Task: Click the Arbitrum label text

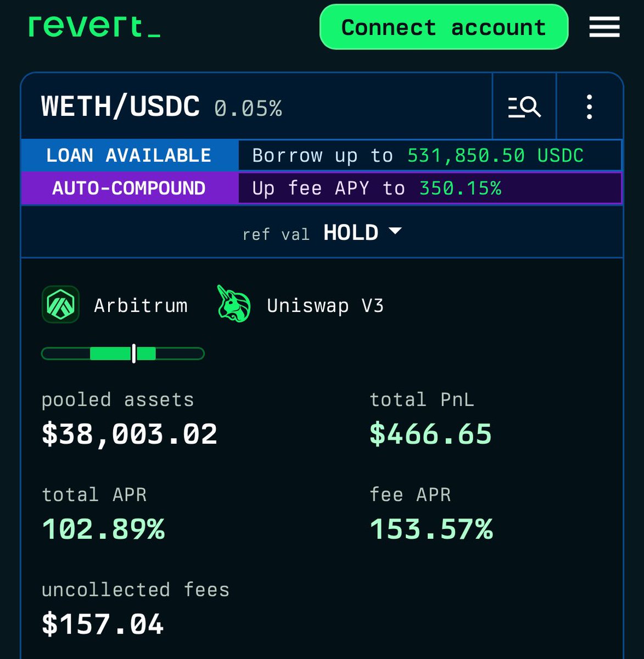Action: 141,305
